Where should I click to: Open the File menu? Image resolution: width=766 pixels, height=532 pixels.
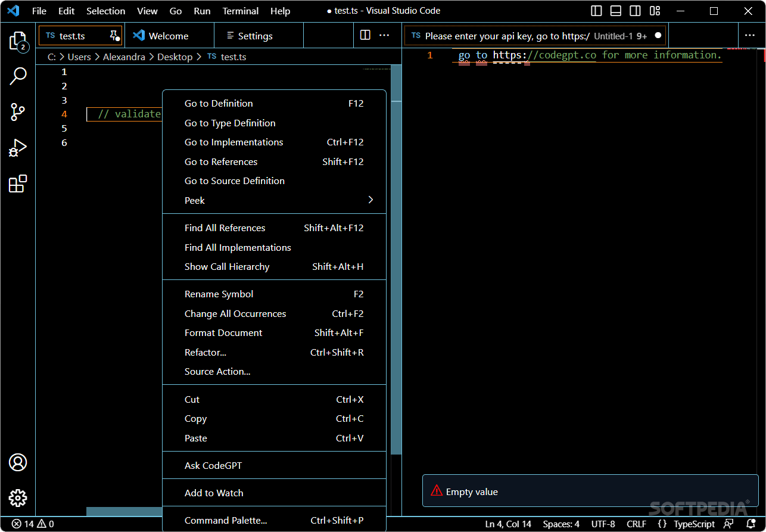39,11
